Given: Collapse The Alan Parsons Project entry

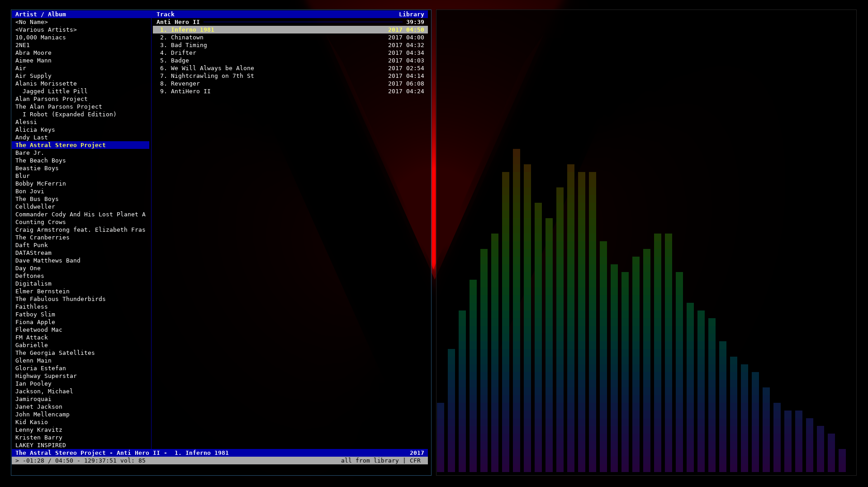Looking at the screenshot, I should [x=58, y=107].
